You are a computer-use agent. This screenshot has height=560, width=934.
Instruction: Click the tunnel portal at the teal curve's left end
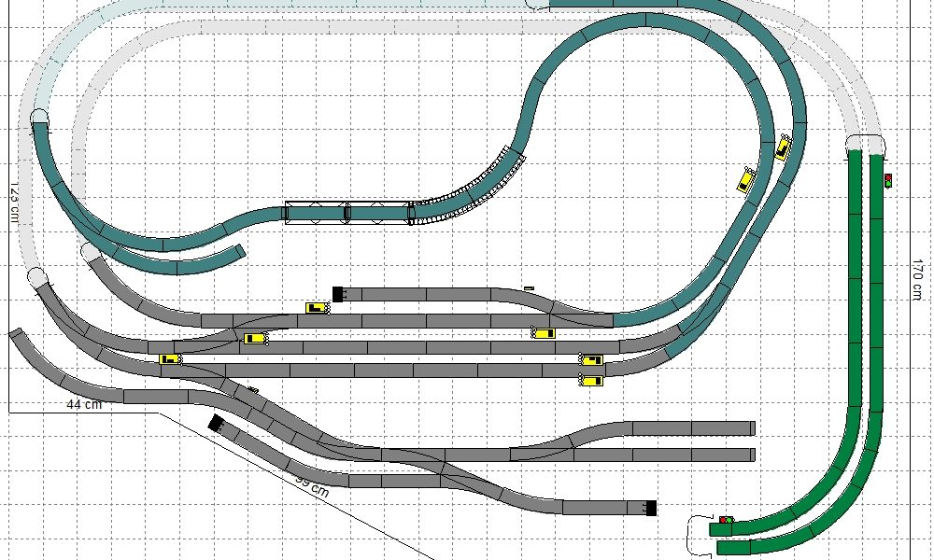pyautogui.click(x=39, y=117)
